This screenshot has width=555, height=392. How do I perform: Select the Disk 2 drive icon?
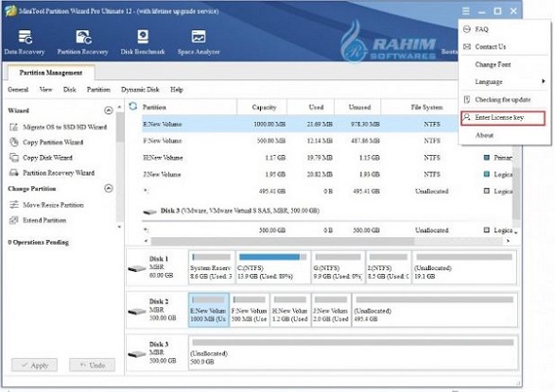tap(137, 312)
